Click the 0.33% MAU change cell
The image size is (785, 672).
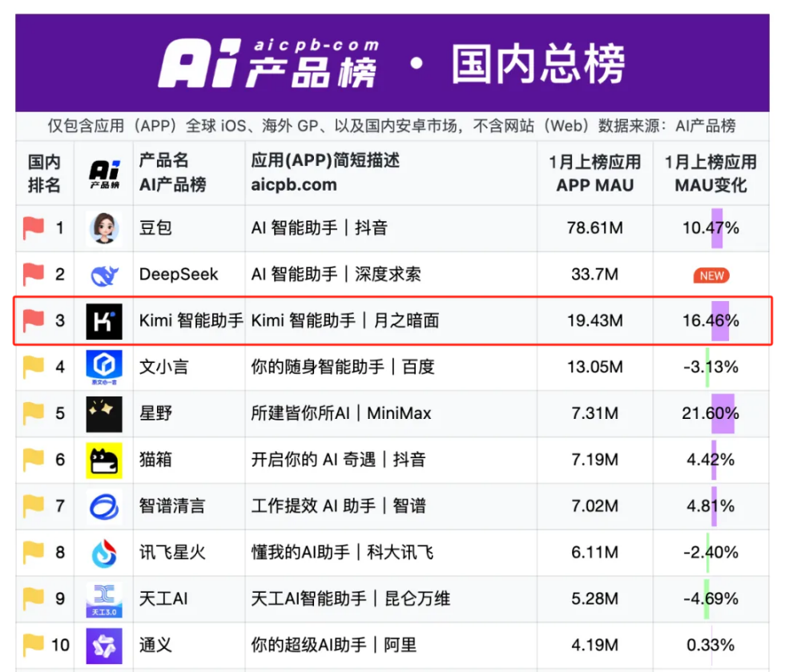point(711,645)
